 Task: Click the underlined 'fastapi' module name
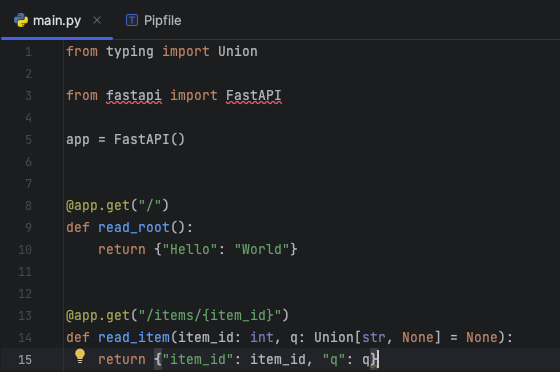click(134, 96)
